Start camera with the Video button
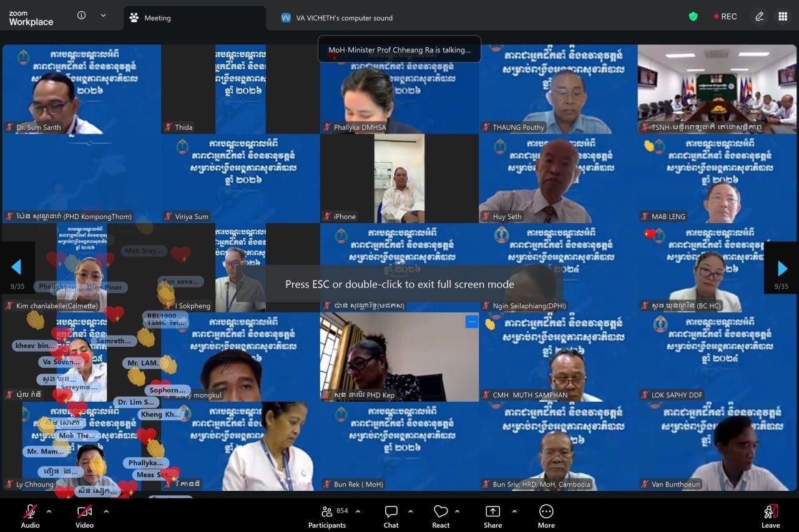This screenshot has width=799, height=532. click(84, 516)
